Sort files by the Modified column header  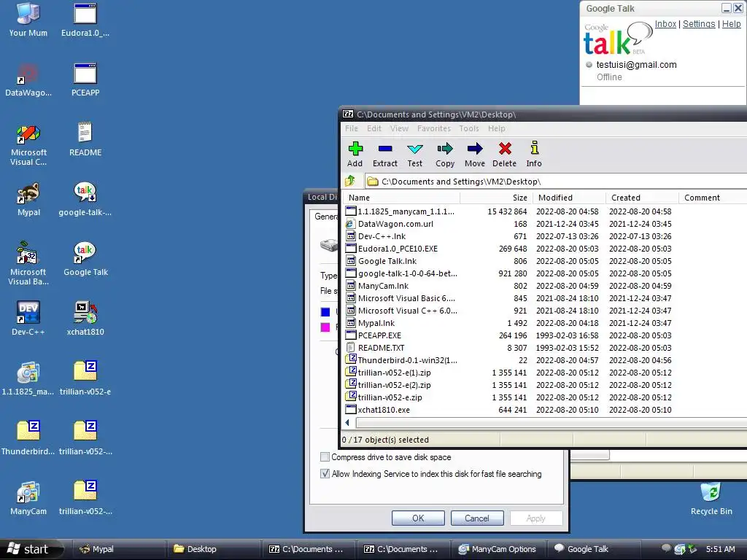[569, 197]
